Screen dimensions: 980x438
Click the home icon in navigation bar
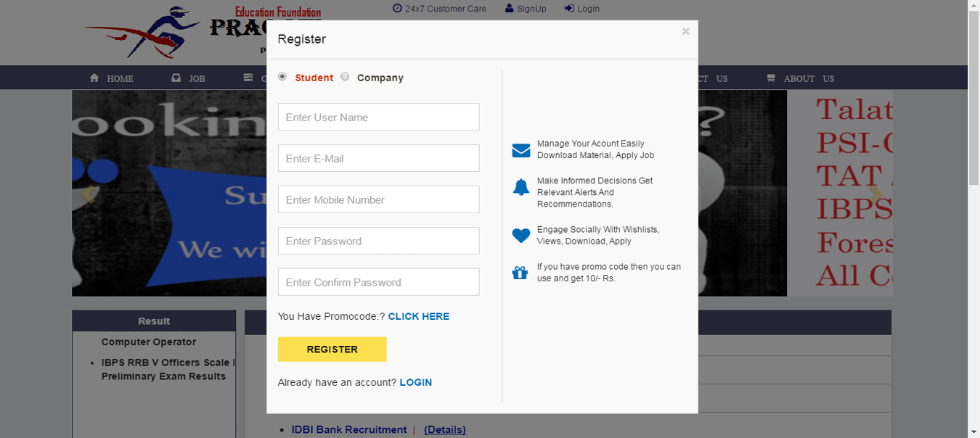[x=94, y=78]
